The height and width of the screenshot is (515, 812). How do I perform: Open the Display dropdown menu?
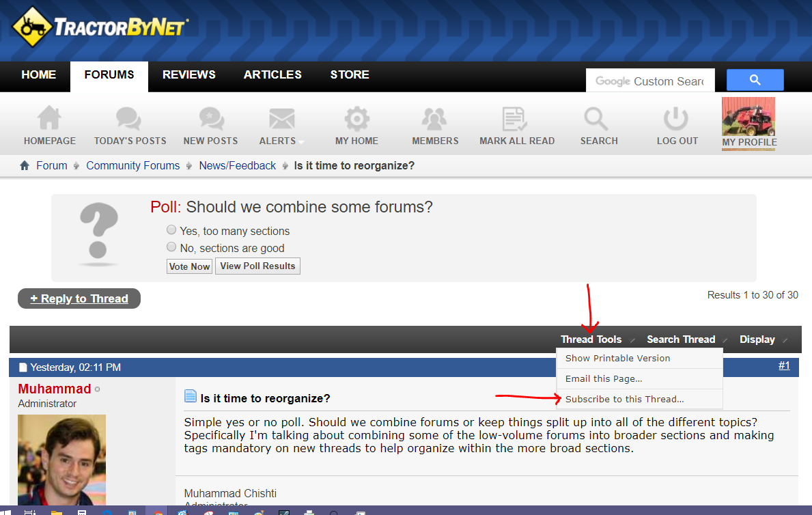pos(757,339)
